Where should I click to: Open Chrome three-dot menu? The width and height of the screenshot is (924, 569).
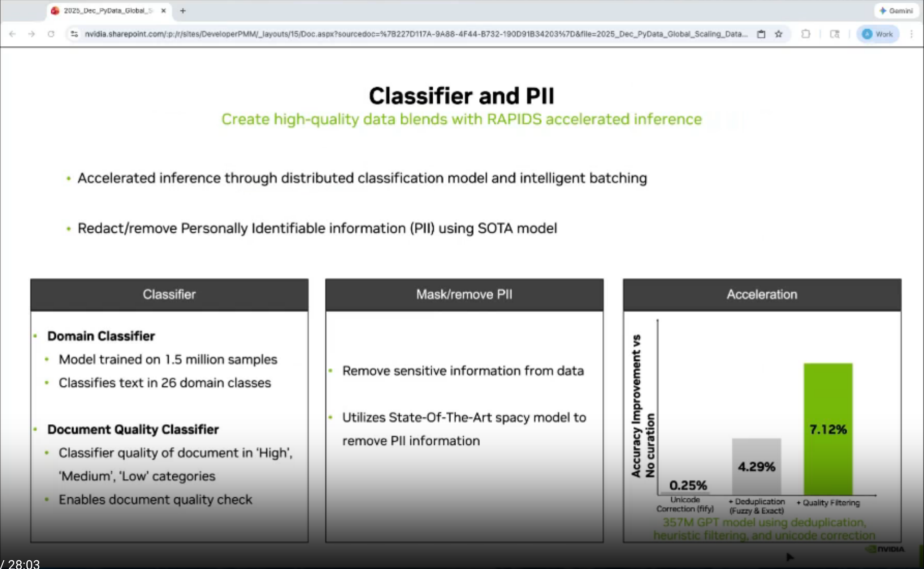[x=911, y=34]
